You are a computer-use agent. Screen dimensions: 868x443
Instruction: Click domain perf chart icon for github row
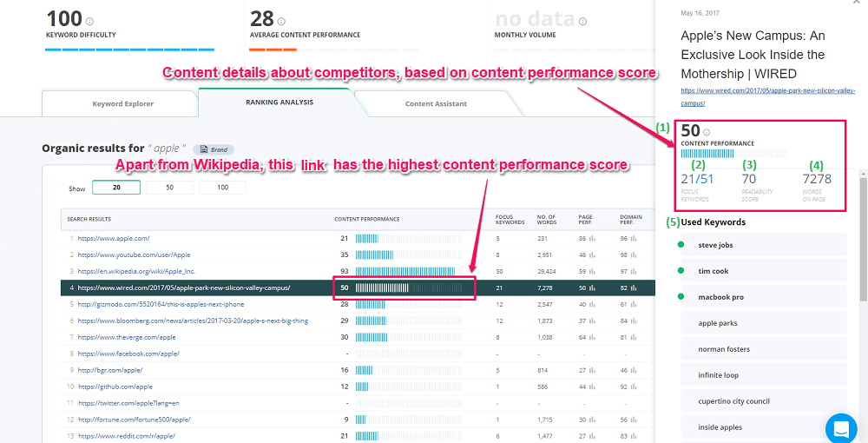pyautogui.click(x=633, y=387)
